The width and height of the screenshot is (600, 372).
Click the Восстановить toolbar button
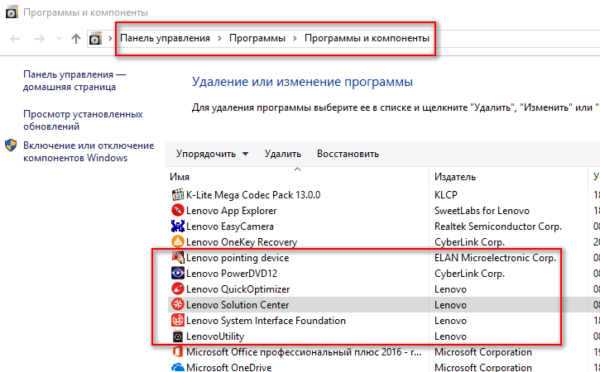click(x=348, y=154)
